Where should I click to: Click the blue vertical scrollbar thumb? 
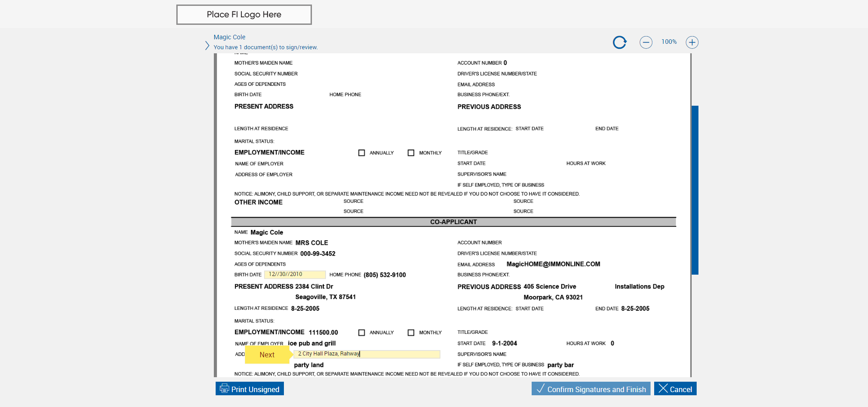tap(695, 190)
